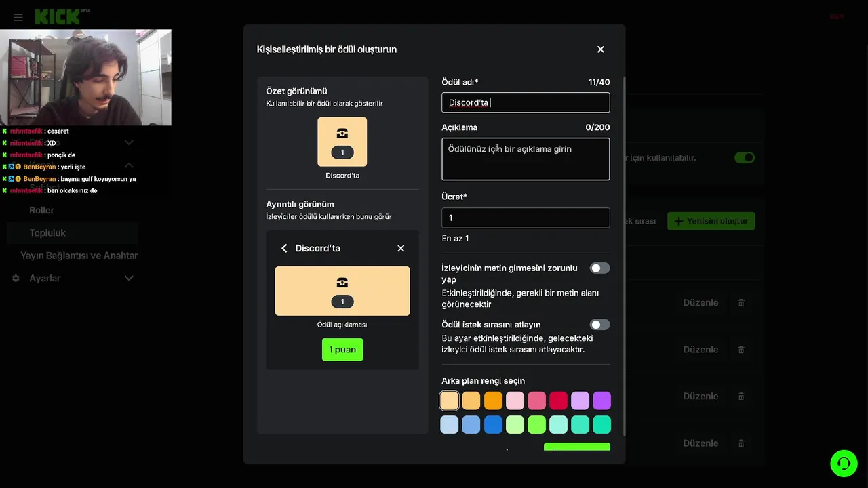Viewport: 868px width, 488px height.
Task: Open the Topluluk sidebar item
Action: pos(47,232)
